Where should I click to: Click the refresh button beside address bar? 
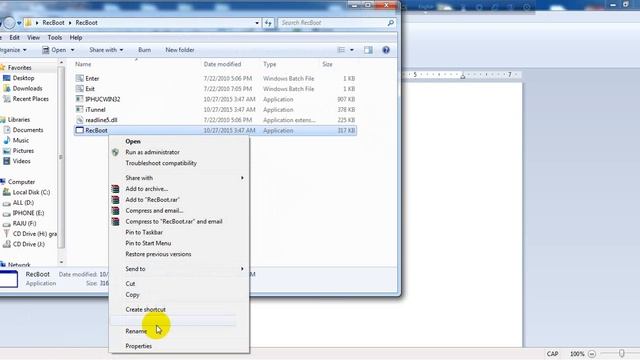[268, 23]
